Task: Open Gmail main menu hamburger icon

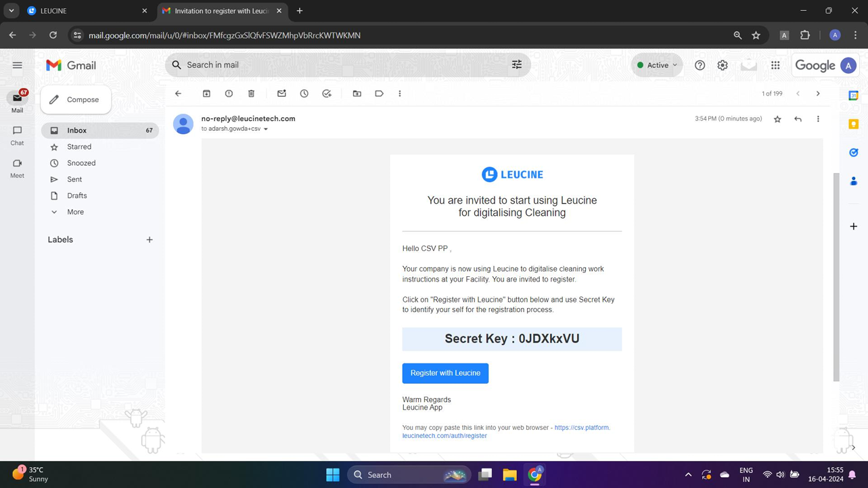Action: point(18,65)
